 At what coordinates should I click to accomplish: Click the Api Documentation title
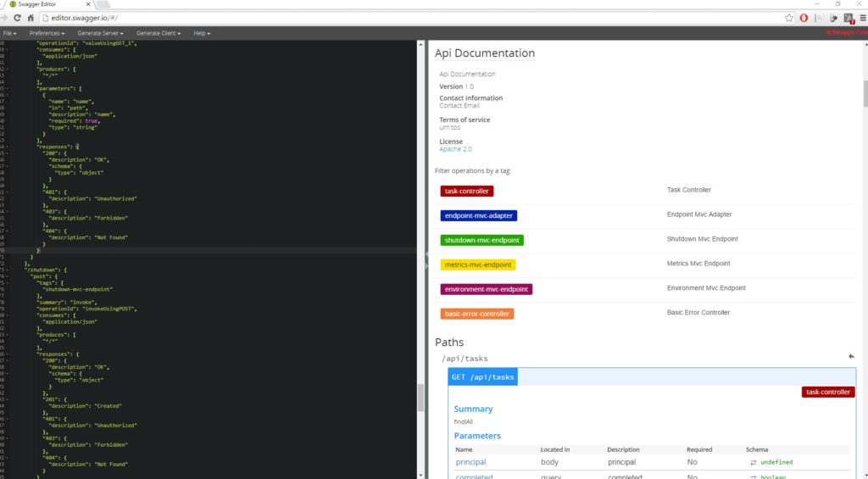pyautogui.click(x=485, y=53)
